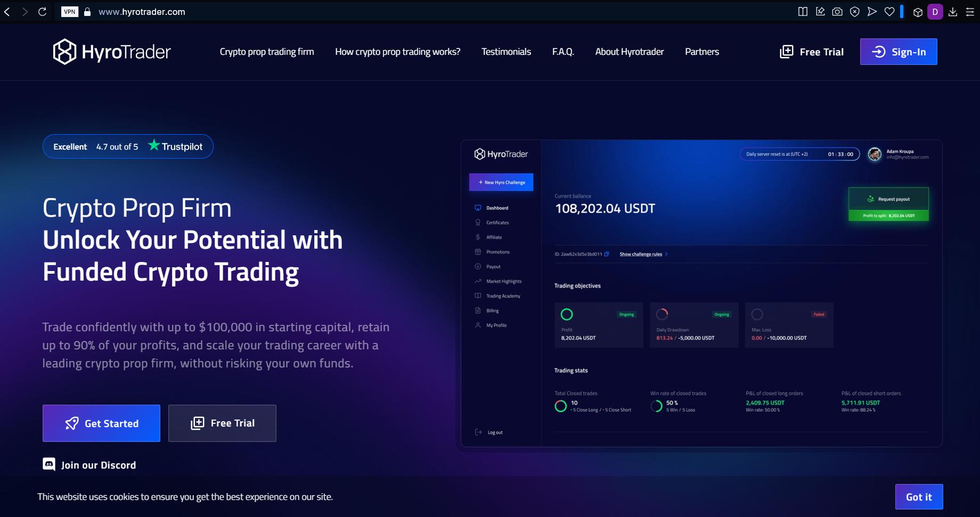Click Adam Kroupa's avatar picture
The image size is (980, 517).
pos(875,154)
